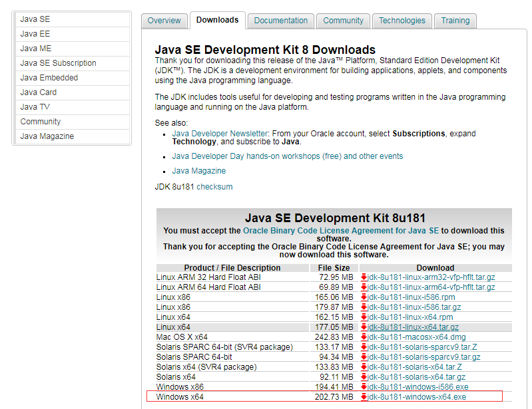
Task: Click download arrow beside jdk-8u181-linux-i586.tar.gz
Action: click(364, 307)
